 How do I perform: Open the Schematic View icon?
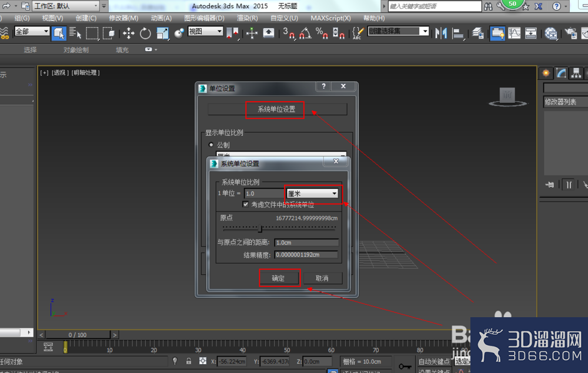[530, 33]
